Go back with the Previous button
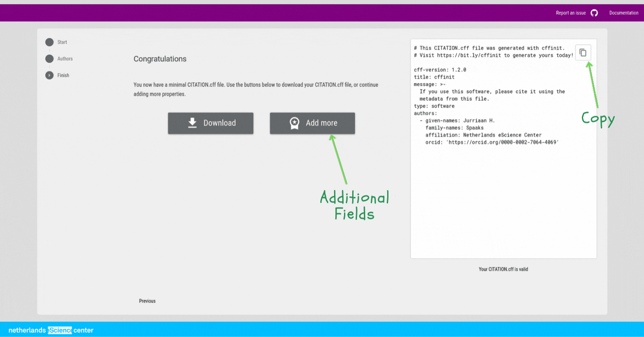The image size is (644, 337). [147, 301]
